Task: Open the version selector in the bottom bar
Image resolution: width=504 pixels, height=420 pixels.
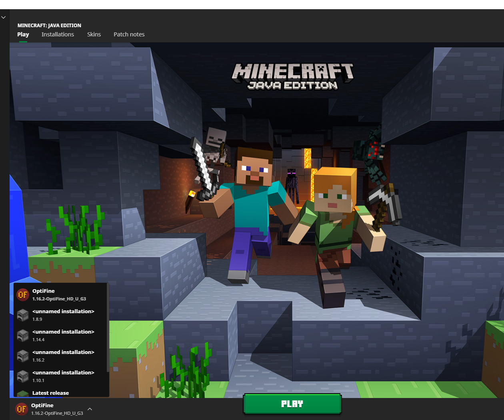Action: coord(52,408)
